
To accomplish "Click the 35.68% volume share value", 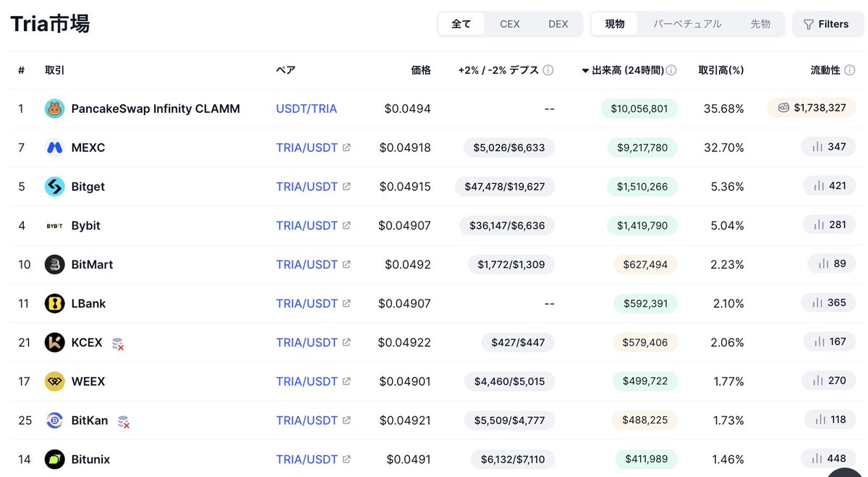I will tap(724, 109).
